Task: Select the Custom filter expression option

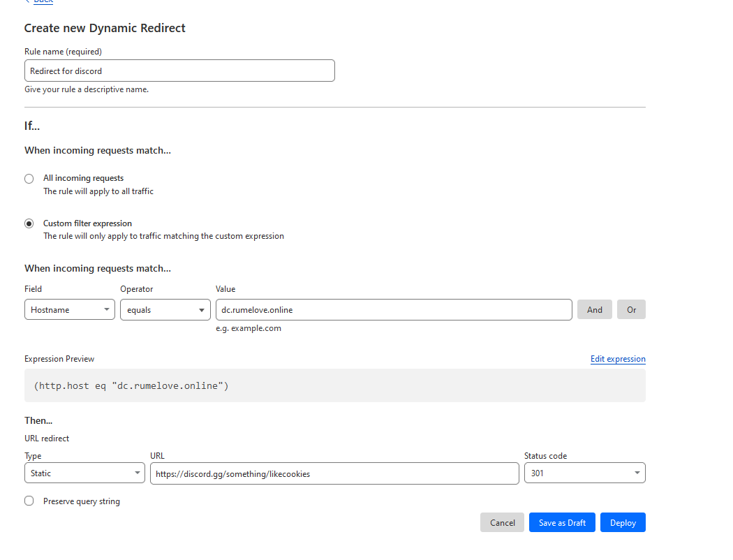Action: [29, 223]
